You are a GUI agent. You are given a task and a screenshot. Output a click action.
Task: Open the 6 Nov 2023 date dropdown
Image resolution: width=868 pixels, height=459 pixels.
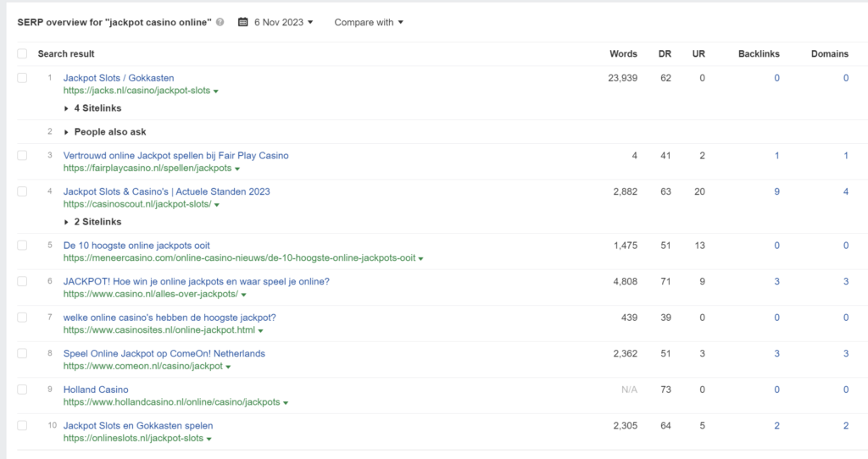[x=283, y=22]
